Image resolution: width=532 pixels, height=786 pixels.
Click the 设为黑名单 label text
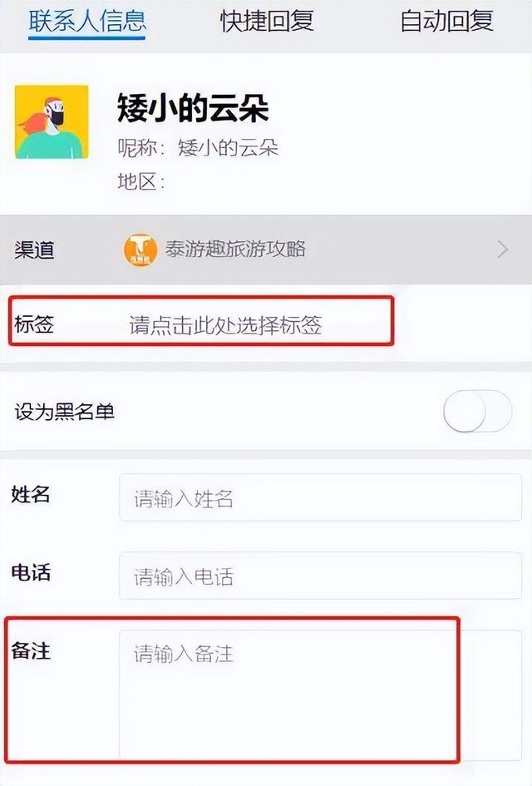[x=65, y=412]
